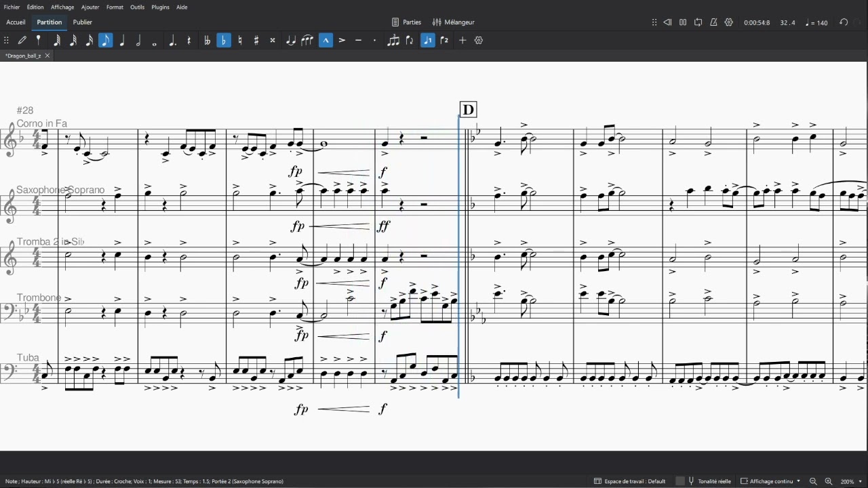This screenshot has height=488, width=868.
Task: Open the Fichier menu
Action: click(x=12, y=7)
